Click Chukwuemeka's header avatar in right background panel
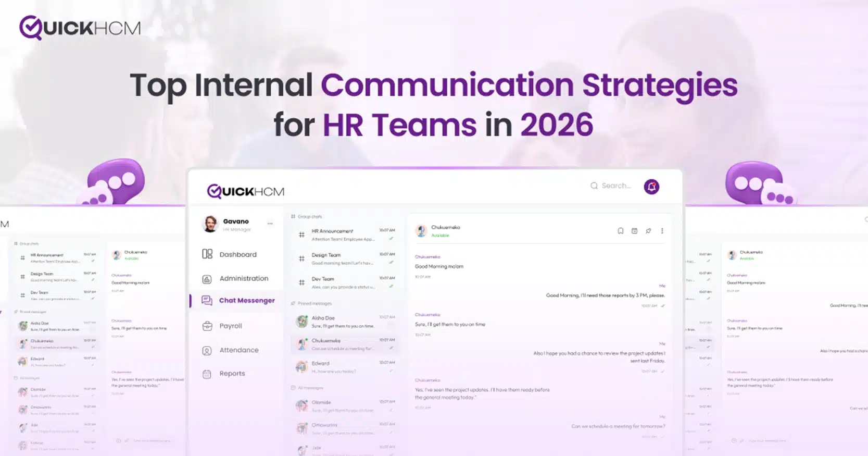The image size is (868, 456). [732, 255]
